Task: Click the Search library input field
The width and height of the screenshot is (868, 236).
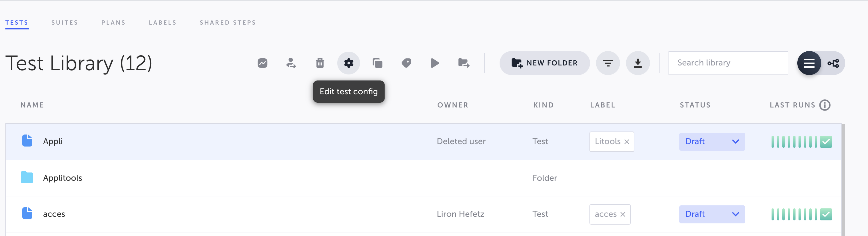Action: pos(728,63)
